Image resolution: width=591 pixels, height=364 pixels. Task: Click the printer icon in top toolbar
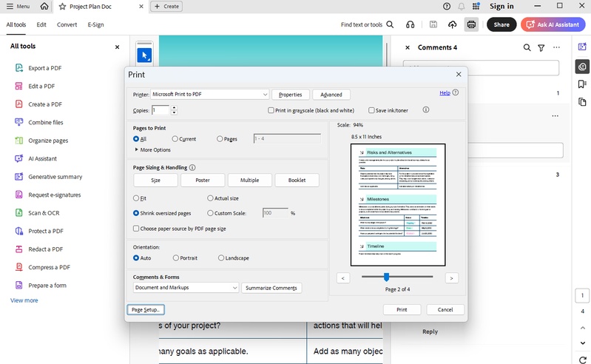click(470, 24)
